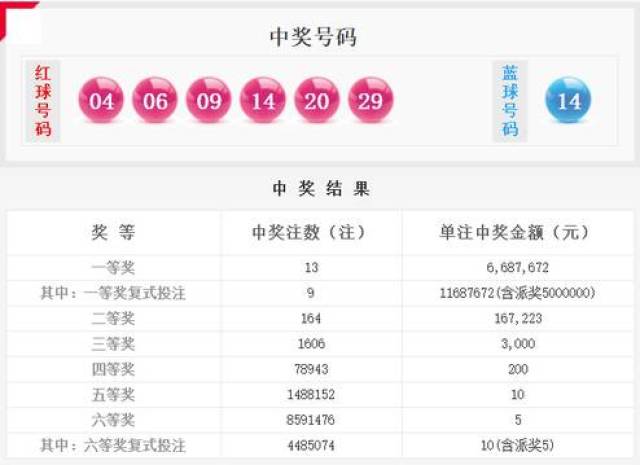Click the 中奖号码 heading
The height and width of the screenshot is (465, 640).
pyautogui.click(x=313, y=37)
